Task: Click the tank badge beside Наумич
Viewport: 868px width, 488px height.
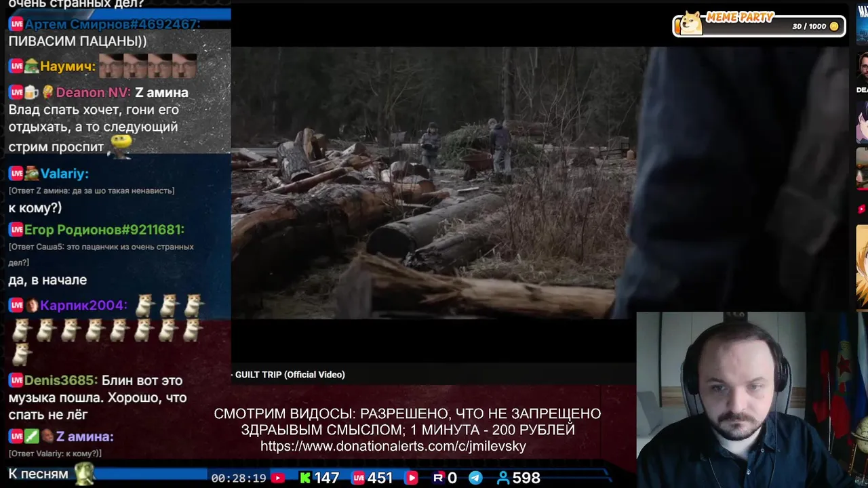Action: coord(31,66)
